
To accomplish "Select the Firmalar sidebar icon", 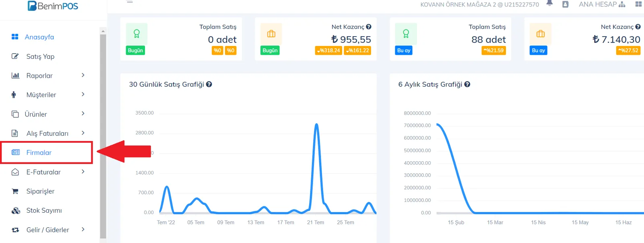I will 16,152.
